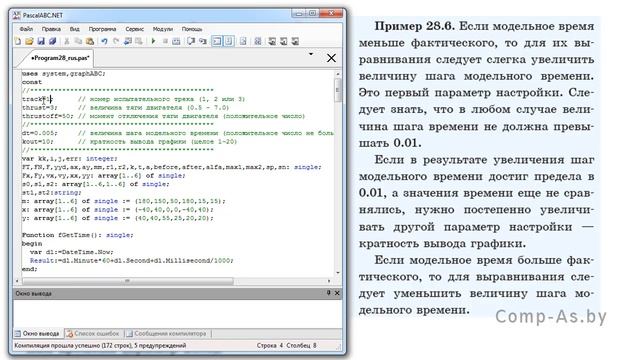Open the Вид menu
The image size is (640, 360).
[x=74, y=29]
